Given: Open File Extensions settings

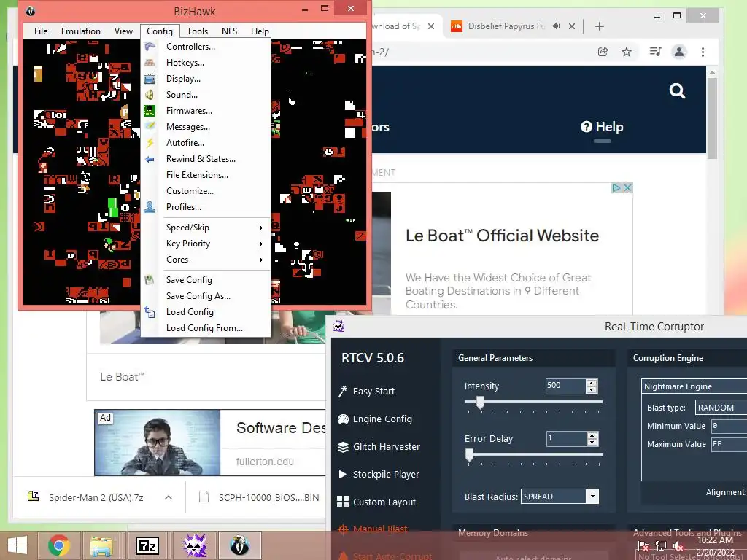Looking at the screenshot, I should pyautogui.click(x=206, y=175).
